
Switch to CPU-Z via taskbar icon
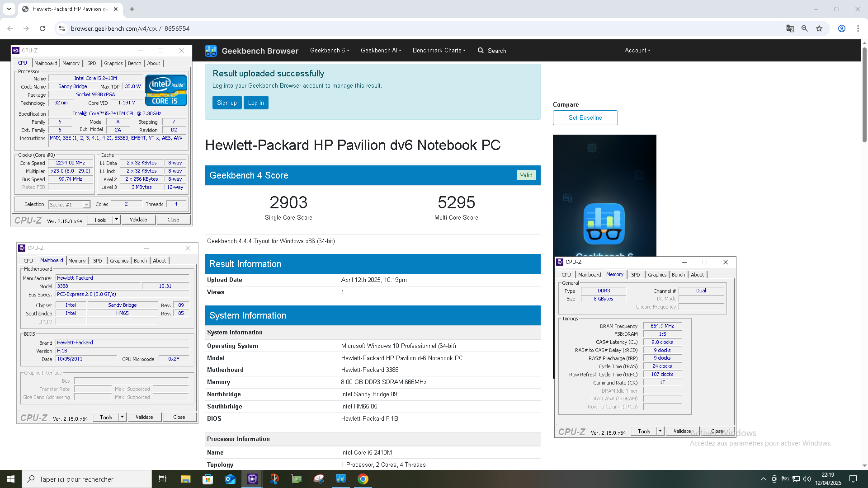tap(252, 479)
